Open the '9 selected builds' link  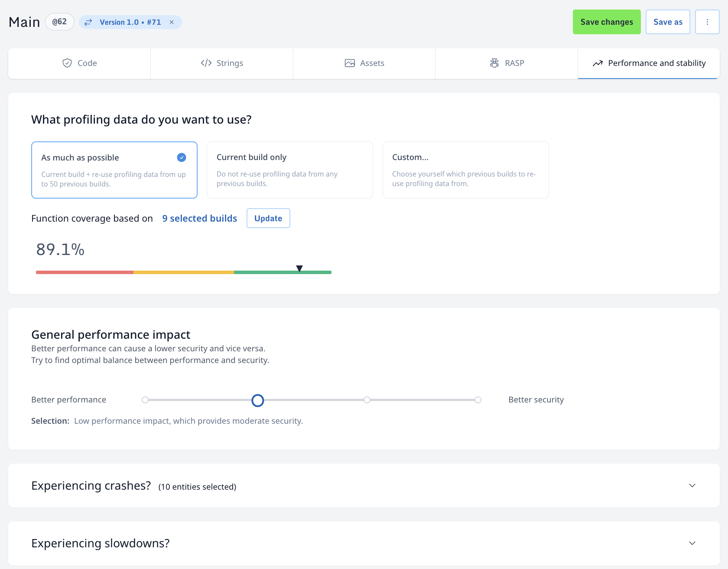pyautogui.click(x=199, y=219)
